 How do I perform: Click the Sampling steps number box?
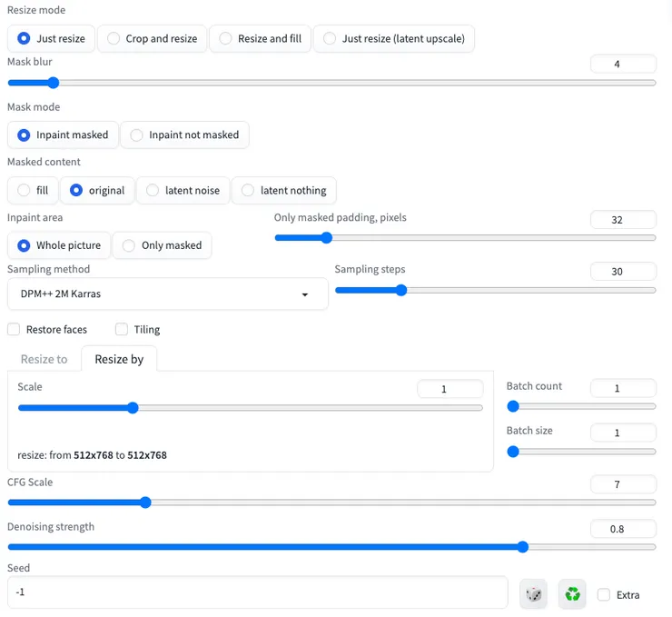[623, 272]
